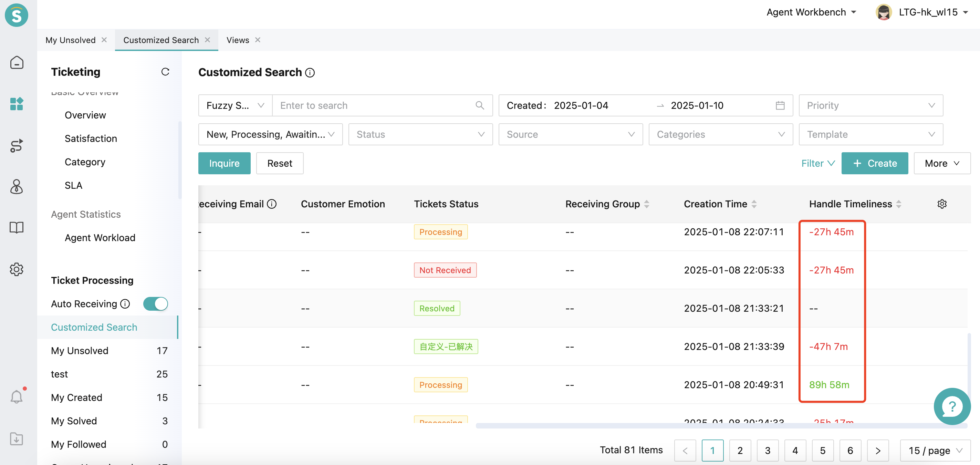Open the Categories dropdown
This screenshot has width=980, height=465.
[x=720, y=134]
